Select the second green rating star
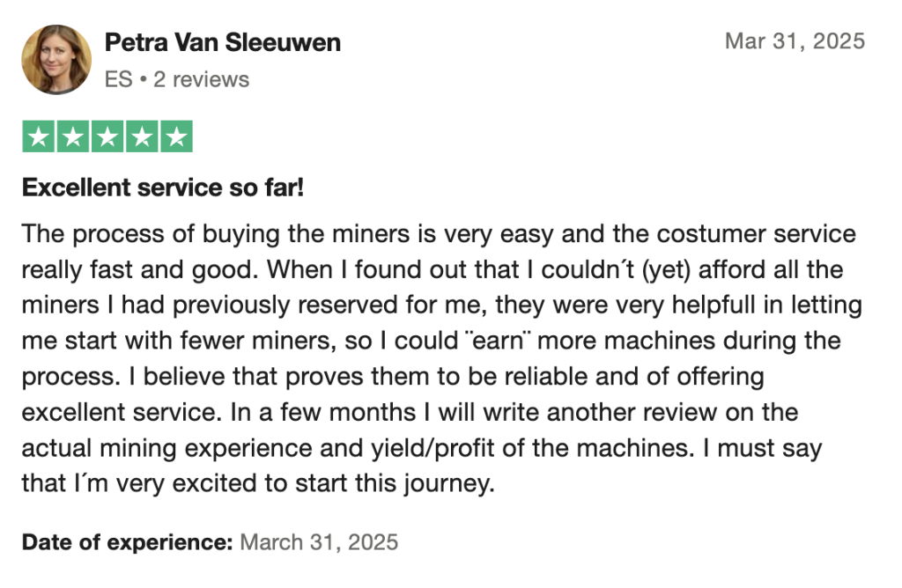Image resolution: width=902 pixels, height=588 pixels. point(73,136)
